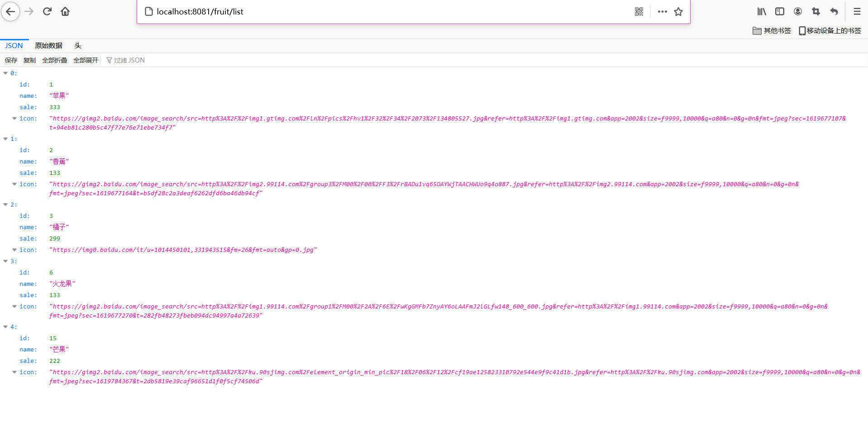Image resolution: width=868 pixels, height=424 pixels.
Task: Switch to the 头 tab
Action: (x=77, y=45)
